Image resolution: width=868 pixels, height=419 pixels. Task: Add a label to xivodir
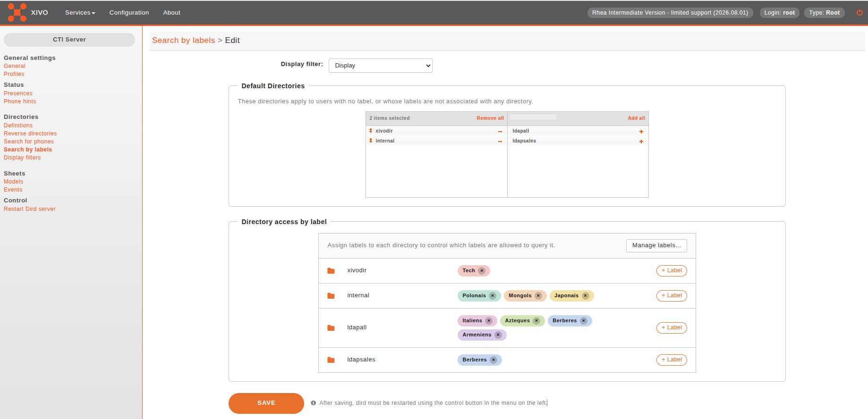tap(672, 271)
